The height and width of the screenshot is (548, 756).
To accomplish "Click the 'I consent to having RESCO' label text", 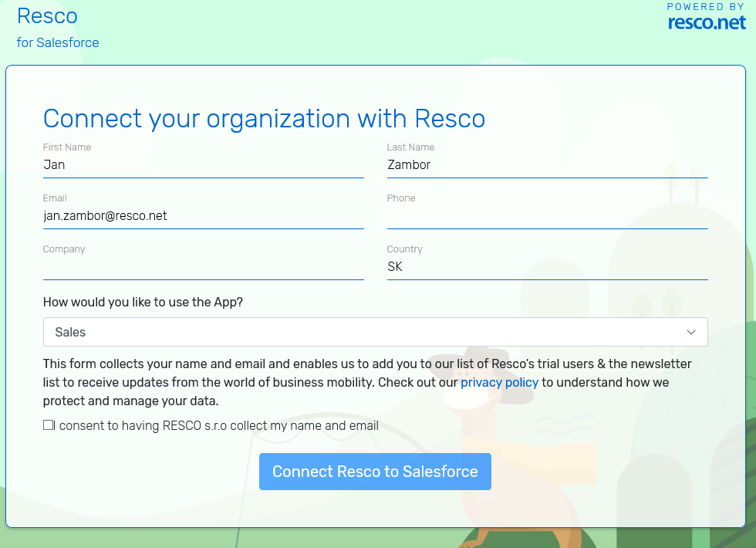I will pyautogui.click(x=218, y=426).
